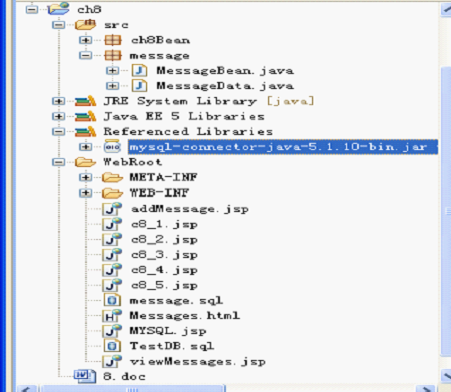Click the horizontal scrollbar thumb
451x392 pixels.
click(133, 389)
